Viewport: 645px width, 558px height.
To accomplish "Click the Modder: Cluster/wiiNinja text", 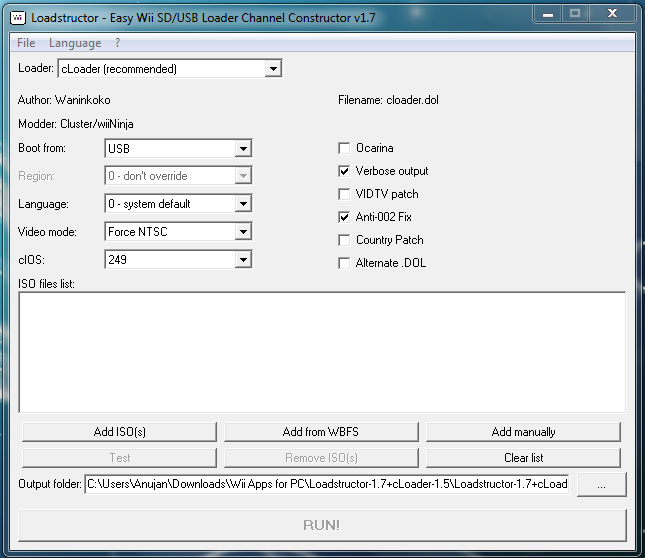I will click(76, 124).
